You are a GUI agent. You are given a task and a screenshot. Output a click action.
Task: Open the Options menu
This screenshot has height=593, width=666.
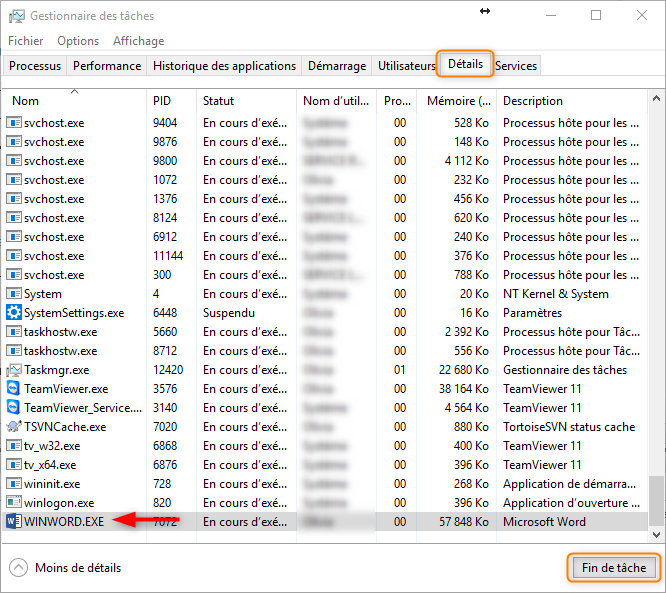coord(78,41)
